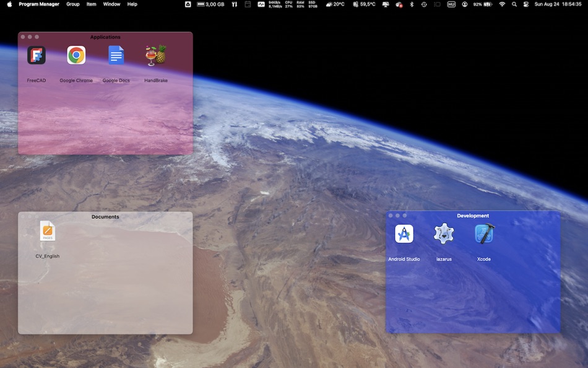Click the CV_English file name label
The height and width of the screenshot is (368, 588).
(48, 256)
